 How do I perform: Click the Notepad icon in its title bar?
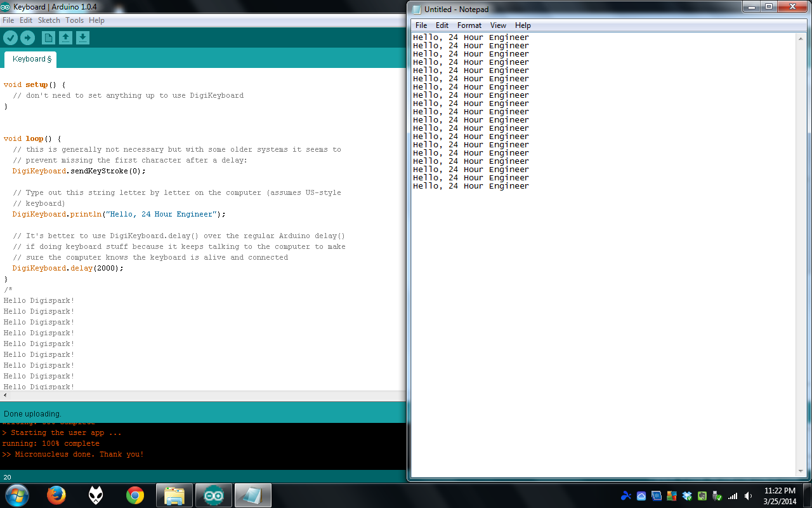(416, 10)
